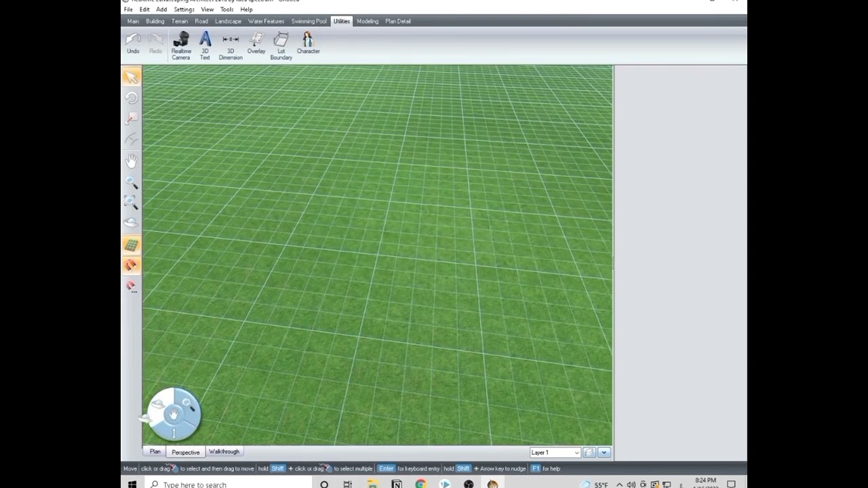Select the 3D Dimension tool
The image size is (868, 488).
point(231,45)
